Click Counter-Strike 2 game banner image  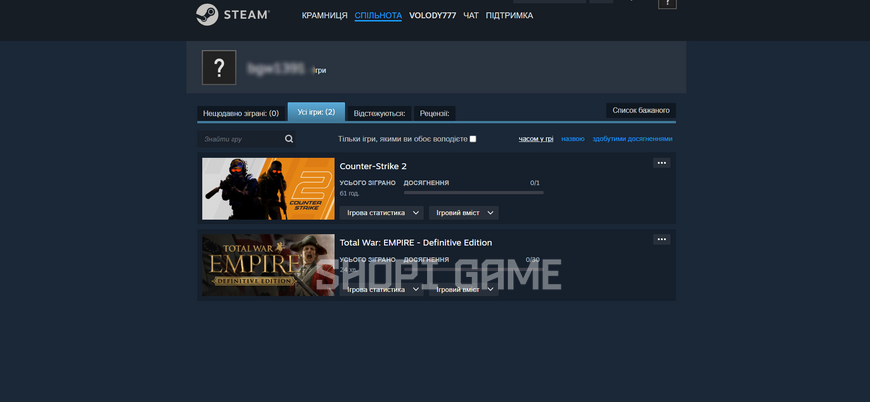pyautogui.click(x=268, y=189)
